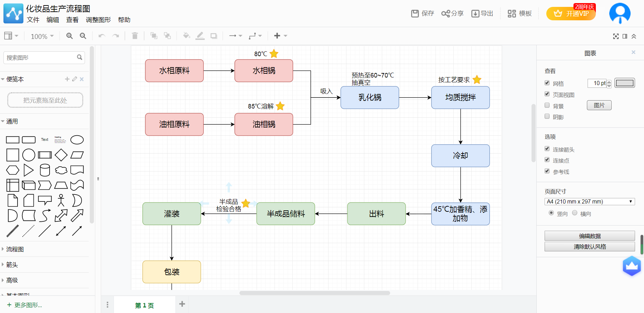This screenshot has width=644, height=313.
Task: Enable the 阴影 shadow checkbox
Action: (x=547, y=116)
